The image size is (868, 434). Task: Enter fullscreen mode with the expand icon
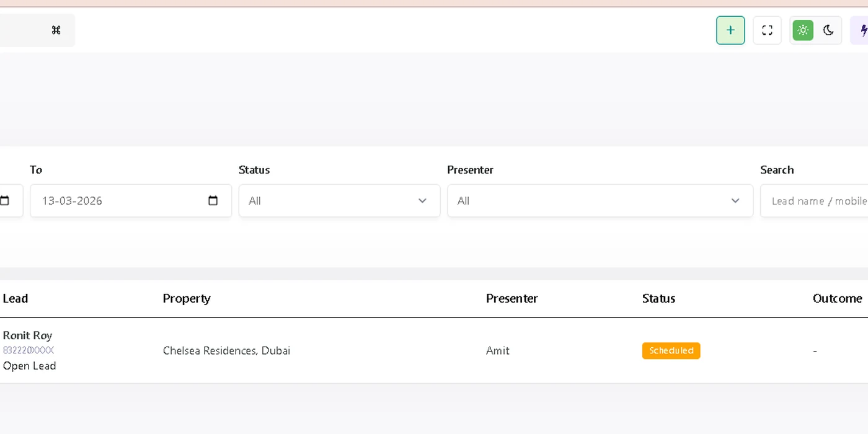tap(767, 30)
